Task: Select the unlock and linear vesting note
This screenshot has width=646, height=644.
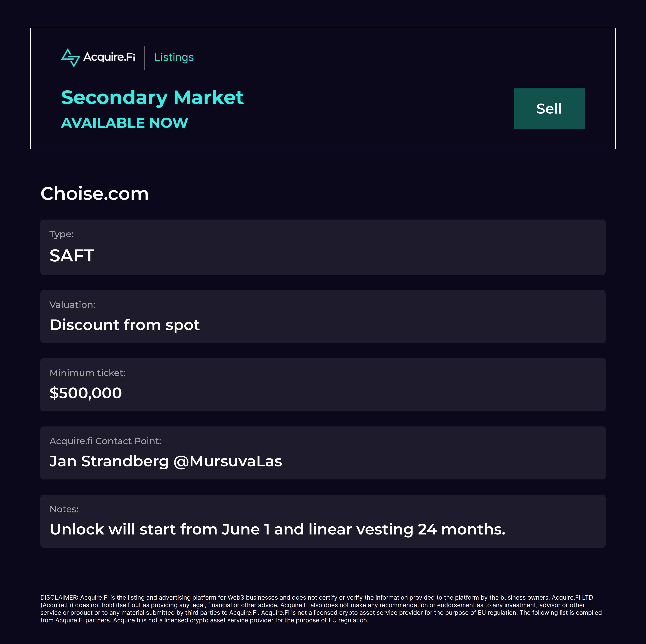Action: [x=277, y=529]
